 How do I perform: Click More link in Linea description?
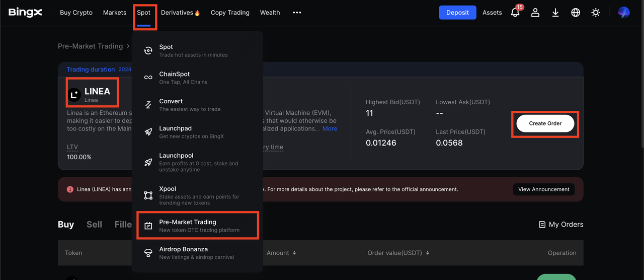330,128
